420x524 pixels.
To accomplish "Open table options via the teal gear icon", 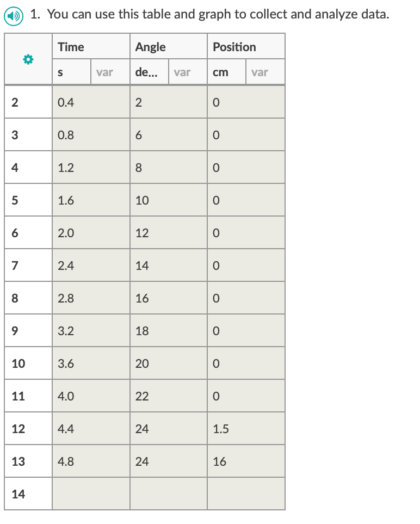I will [x=27, y=59].
